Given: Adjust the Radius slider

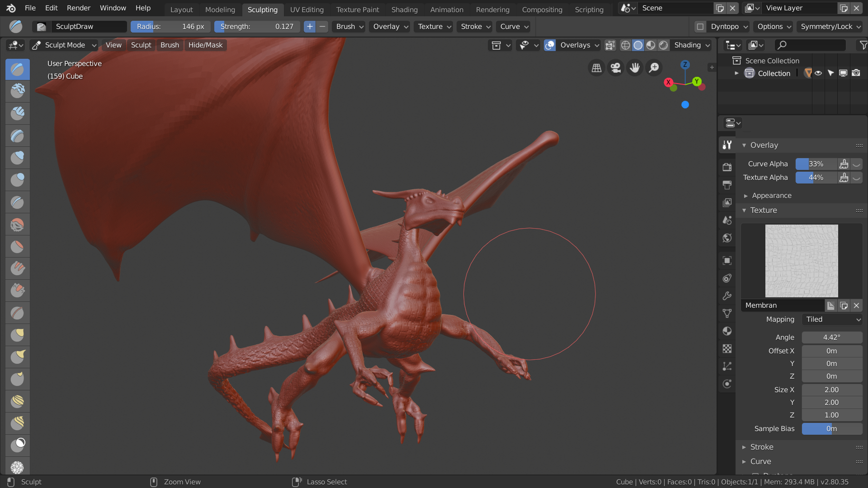Looking at the screenshot, I should [x=170, y=27].
